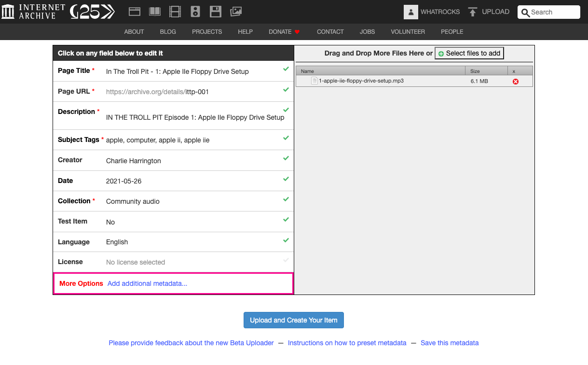Edit the Test Item value No
Screen dimensions: 588x365
(110, 222)
